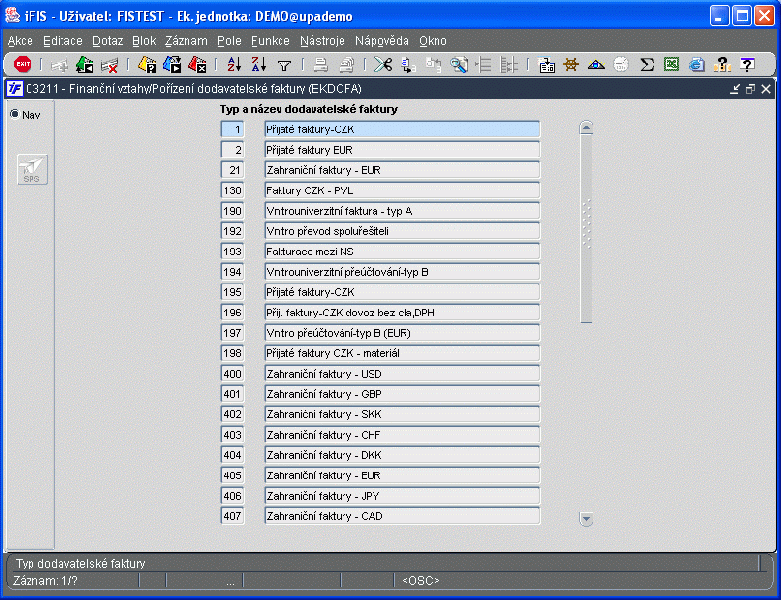Screen dimensions: 781x600
Task: Select the Přijaté faktury EUR field
Action: (402, 150)
